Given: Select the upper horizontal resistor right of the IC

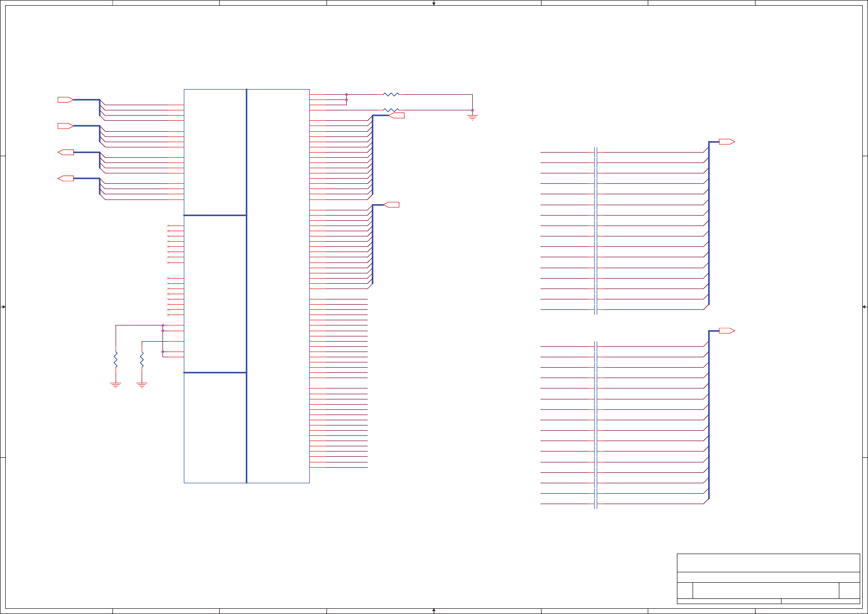Looking at the screenshot, I should click(391, 94).
